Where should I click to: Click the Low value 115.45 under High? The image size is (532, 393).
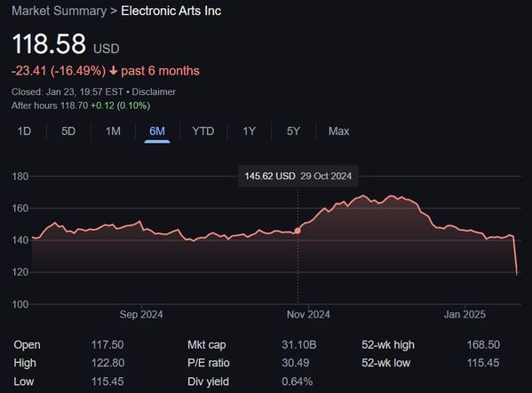click(107, 381)
